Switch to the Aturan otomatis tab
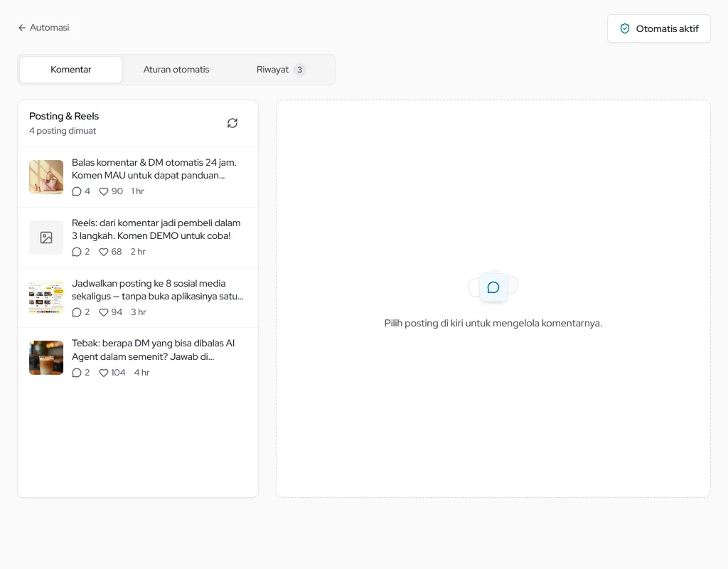This screenshot has width=728, height=569. pyautogui.click(x=176, y=70)
